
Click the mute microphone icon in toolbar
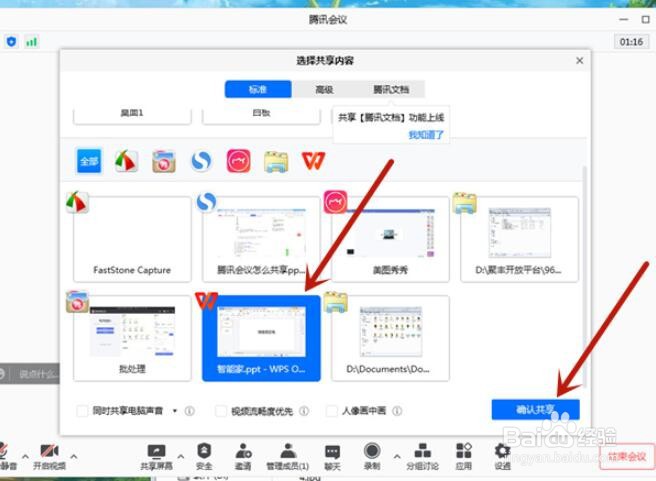point(4,451)
